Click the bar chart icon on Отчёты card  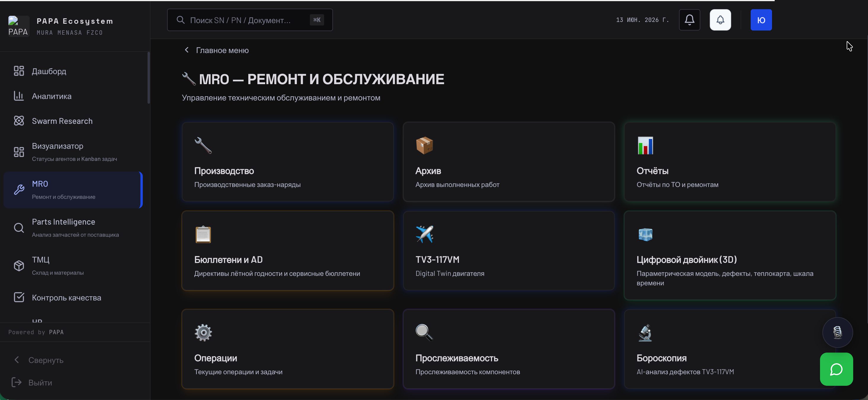(645, 145)
